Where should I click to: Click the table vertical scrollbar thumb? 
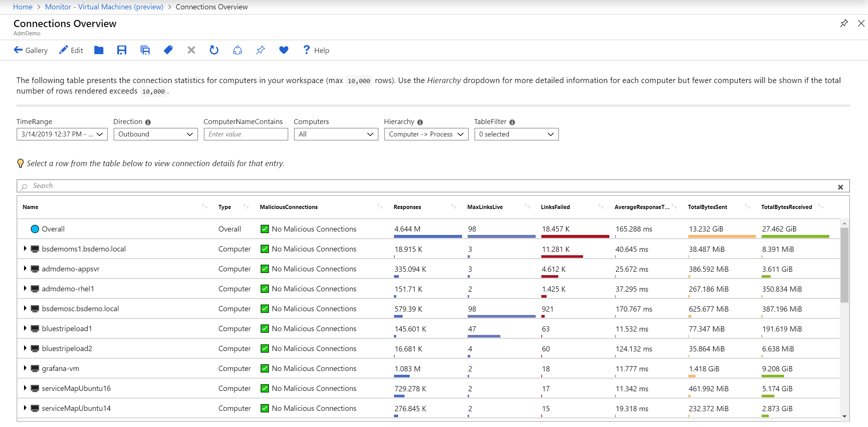[x=844, y=265]
